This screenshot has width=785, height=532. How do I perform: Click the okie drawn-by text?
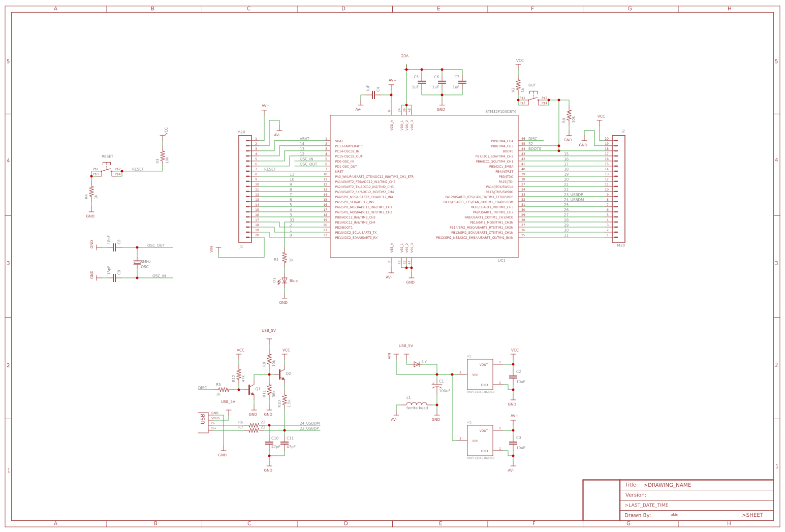(674, 514)
